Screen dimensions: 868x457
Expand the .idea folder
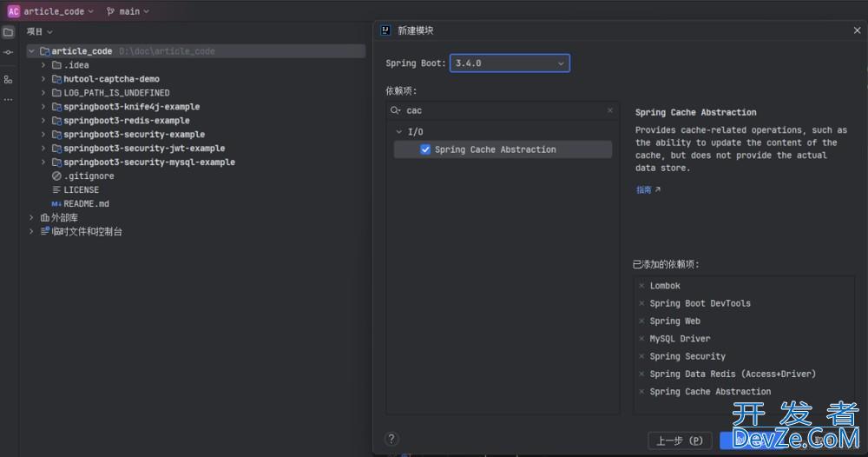43,65
